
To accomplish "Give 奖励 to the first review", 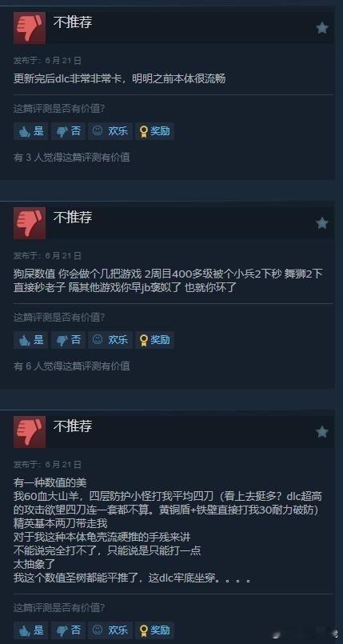I will tap(154, 131).
